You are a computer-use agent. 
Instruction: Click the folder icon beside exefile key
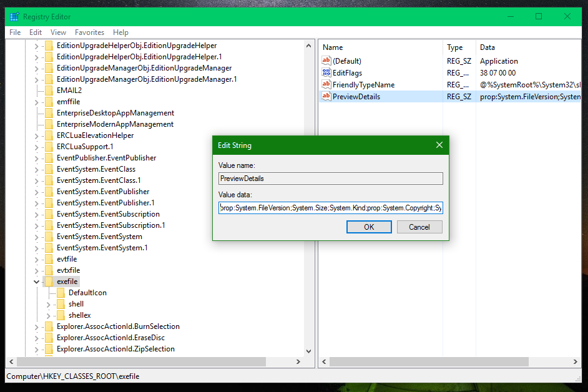48,281
